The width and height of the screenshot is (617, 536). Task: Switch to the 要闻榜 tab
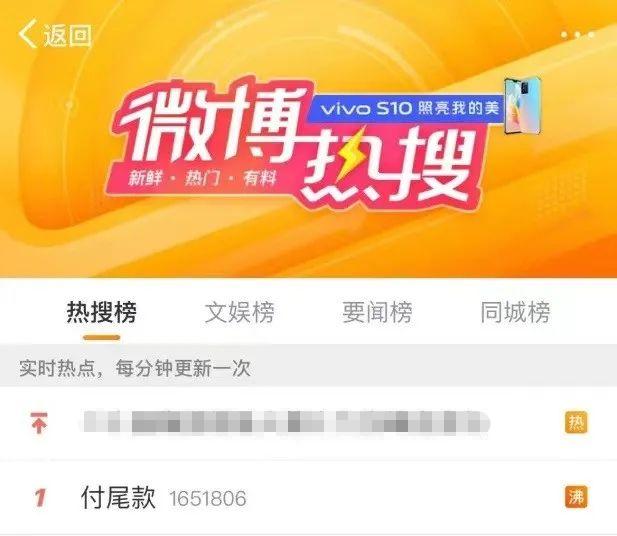click(x=377, y=312)
